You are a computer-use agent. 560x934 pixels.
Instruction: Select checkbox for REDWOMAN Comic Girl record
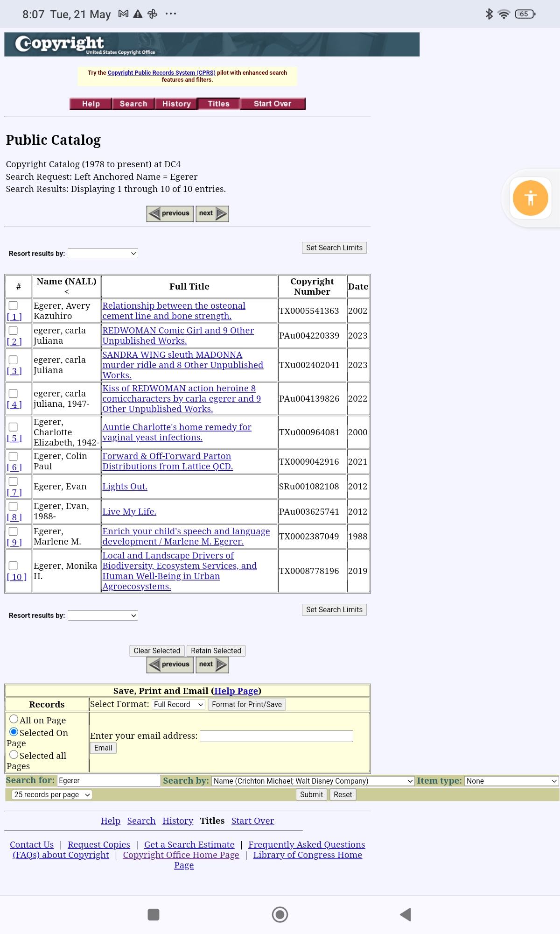[x=14, y=330]
